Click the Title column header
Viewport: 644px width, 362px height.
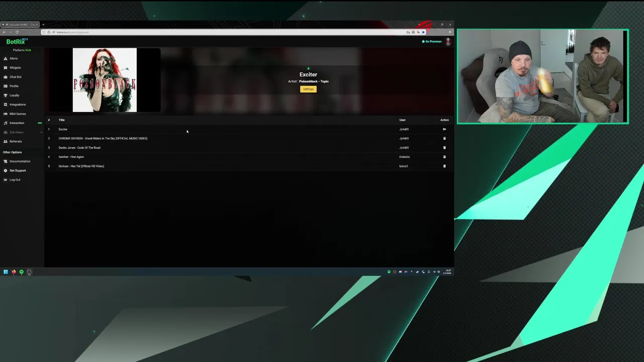pos(61,120)
